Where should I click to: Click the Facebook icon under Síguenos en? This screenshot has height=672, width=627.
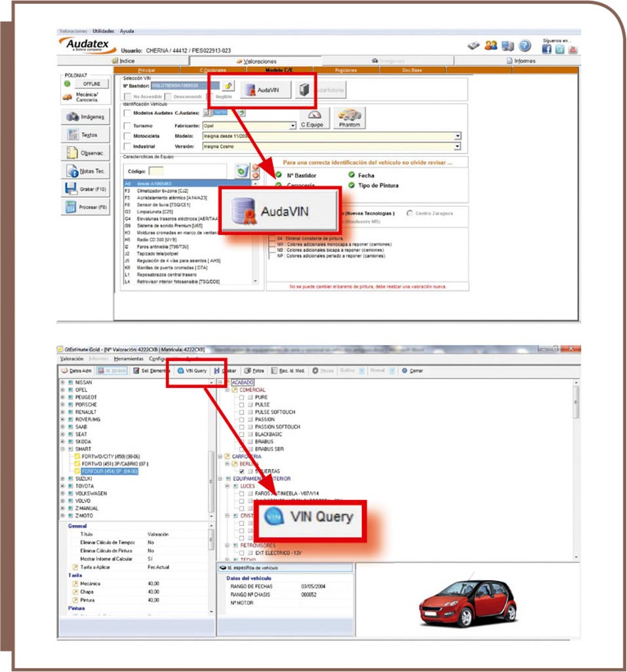pyautogui.click(x=546, y=49)
